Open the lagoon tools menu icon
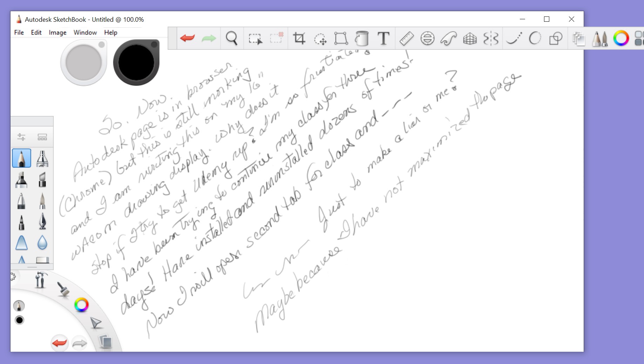Viewport: 644px width, 364px height. pyautogui.click(x=41, y=280)
